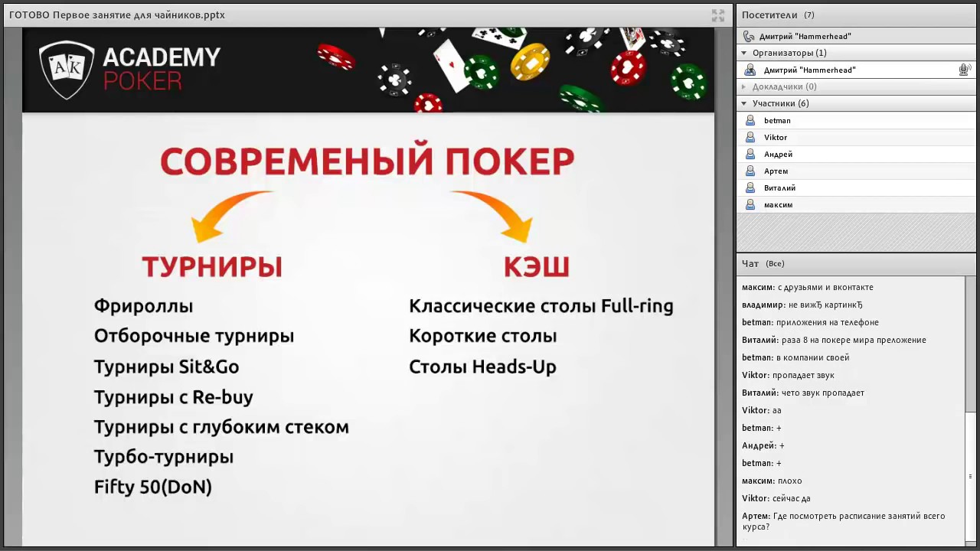Click владимир's chat message
980x551 pixels.
(x=802, y=305)
